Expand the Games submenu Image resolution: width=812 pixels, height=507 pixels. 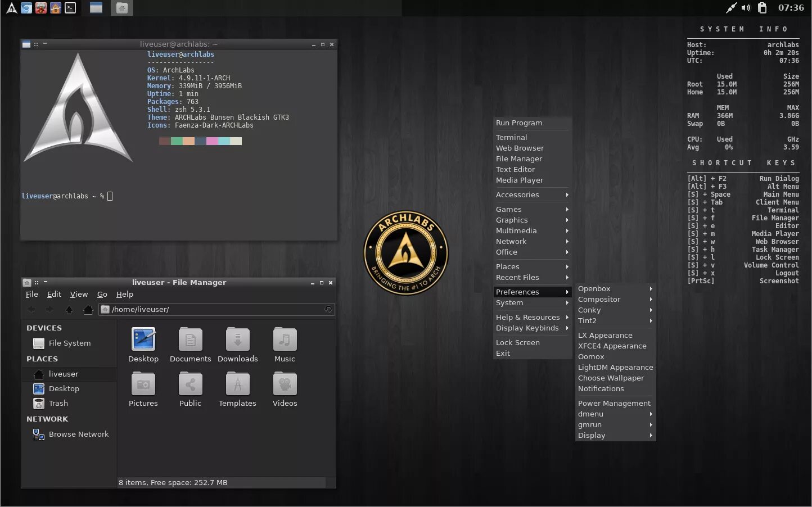[533, 209]
